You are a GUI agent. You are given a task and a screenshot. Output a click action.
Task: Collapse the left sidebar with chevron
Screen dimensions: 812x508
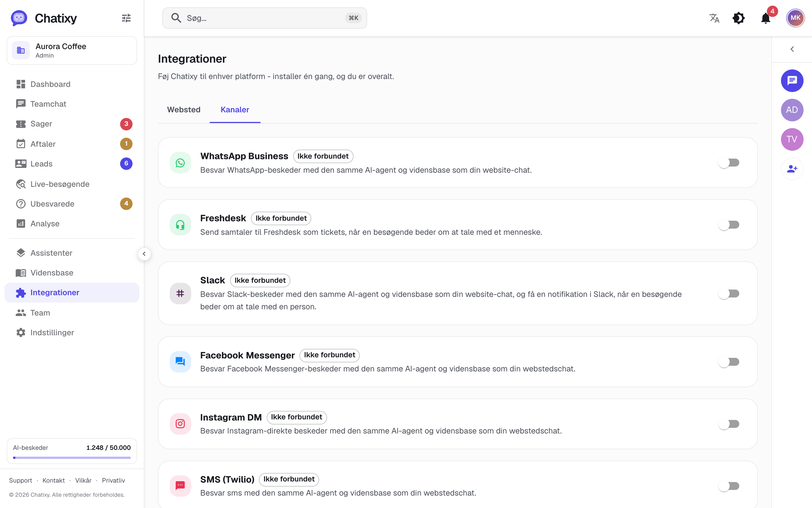[144, 254]
